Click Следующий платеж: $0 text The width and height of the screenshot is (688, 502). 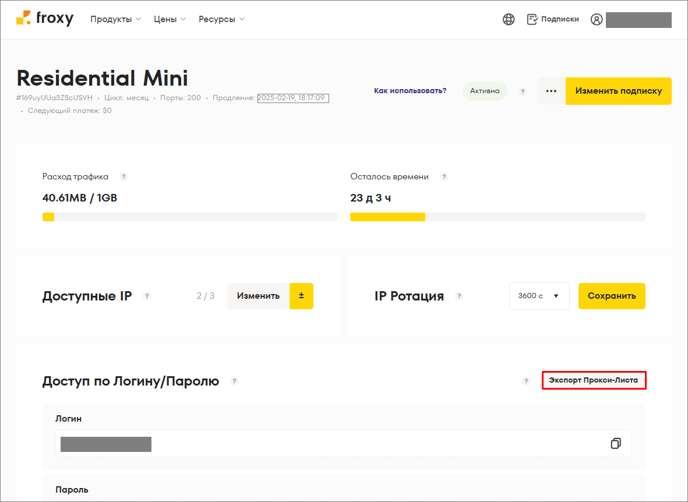coord(70,111)
